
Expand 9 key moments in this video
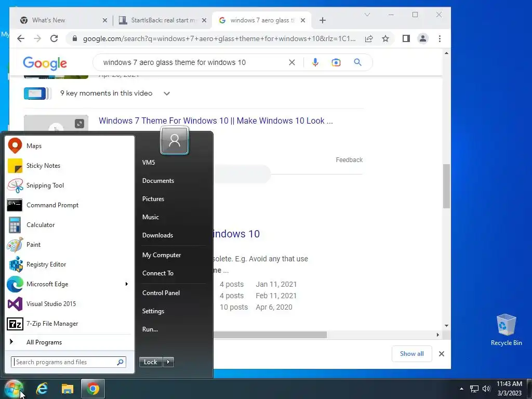coord(167,94)
